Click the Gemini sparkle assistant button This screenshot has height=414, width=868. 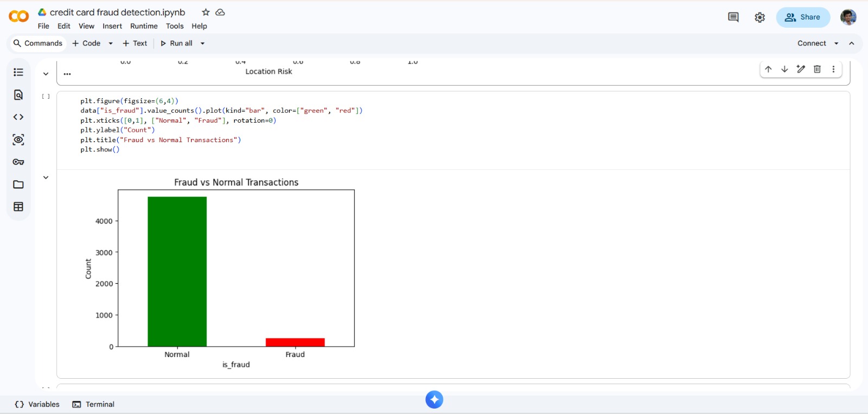coord(434,400)
